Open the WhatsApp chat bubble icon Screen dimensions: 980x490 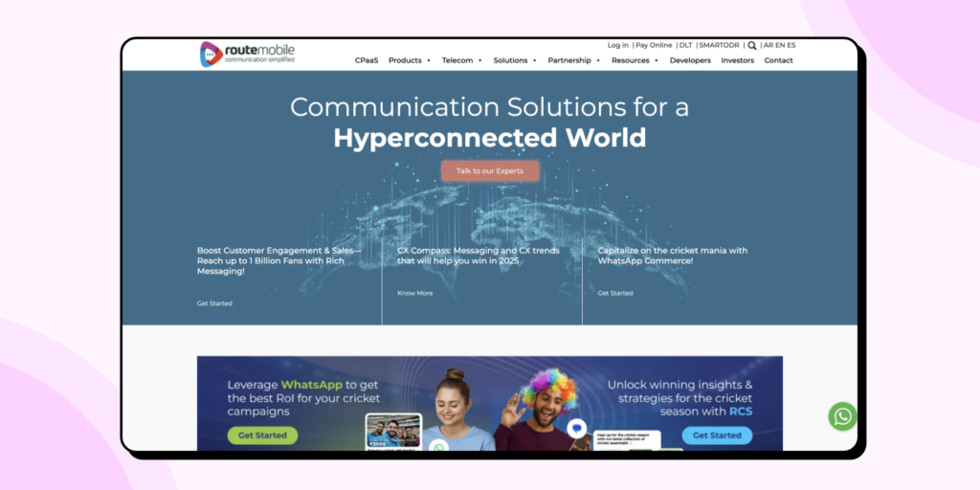pos(842,416)
